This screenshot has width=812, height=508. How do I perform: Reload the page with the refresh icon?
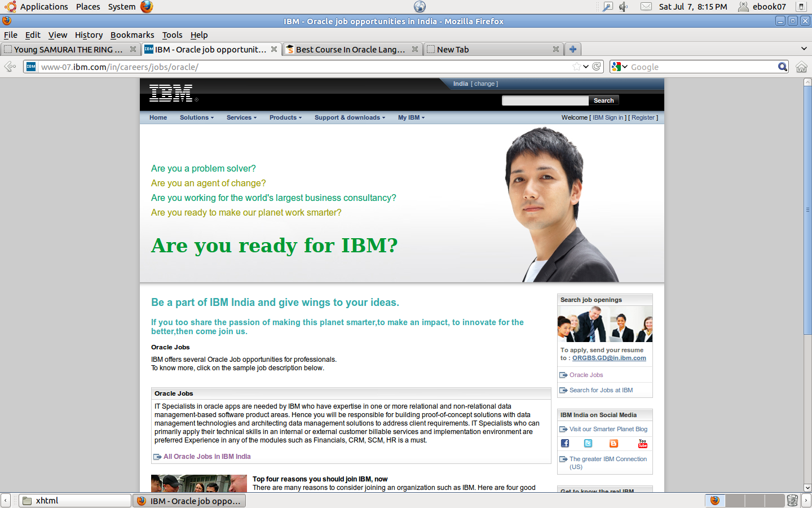click(597, 67)
